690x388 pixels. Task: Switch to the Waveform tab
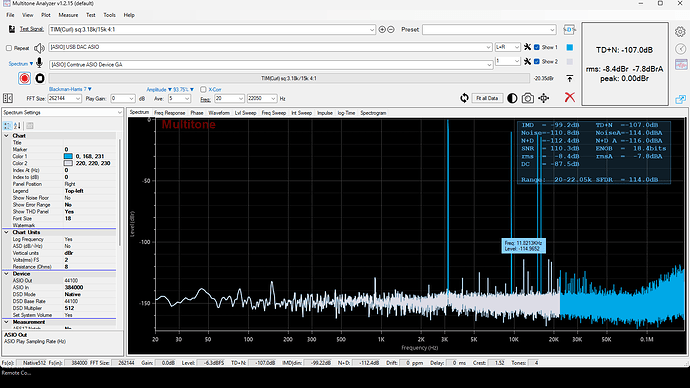pos(219,113)
